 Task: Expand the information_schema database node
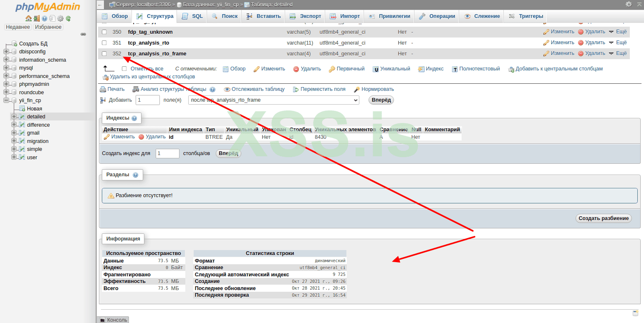[6, 60]
